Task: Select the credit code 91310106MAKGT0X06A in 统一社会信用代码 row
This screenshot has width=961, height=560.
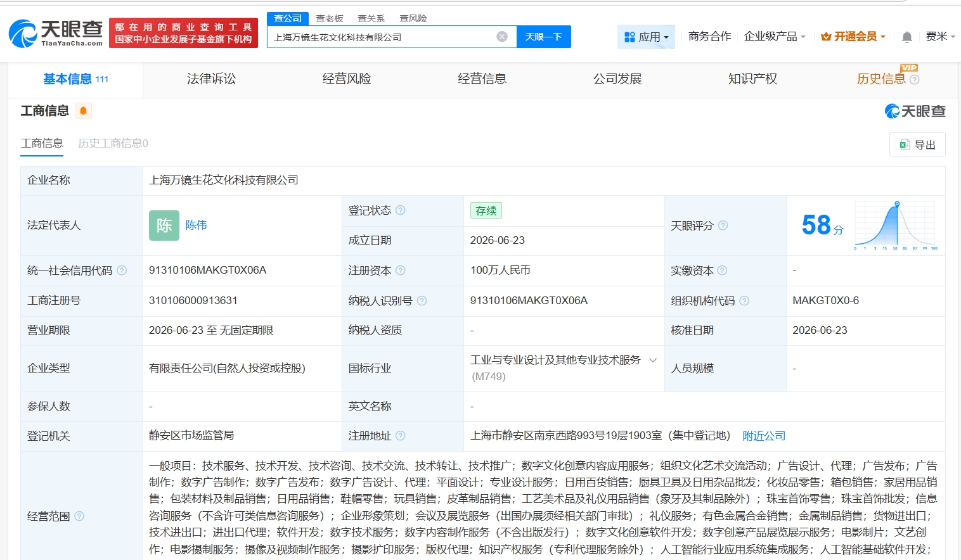Action: pos(208,270)
